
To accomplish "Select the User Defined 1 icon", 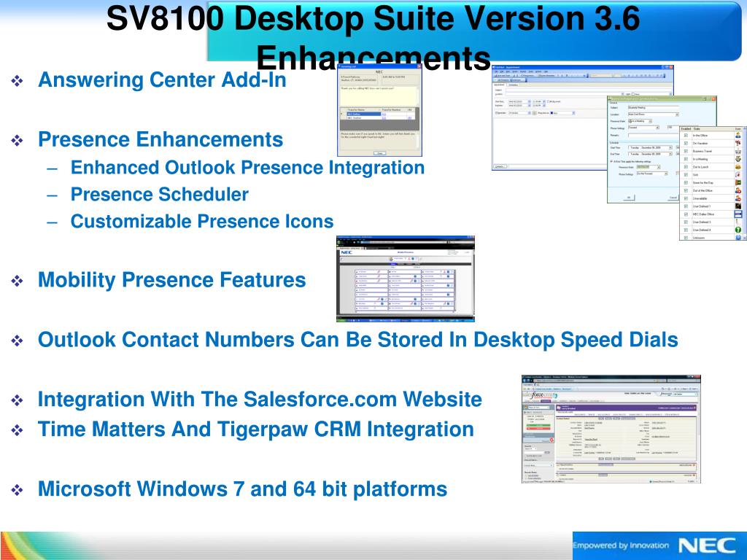I will pyautogui.click(x=738, y=206).
